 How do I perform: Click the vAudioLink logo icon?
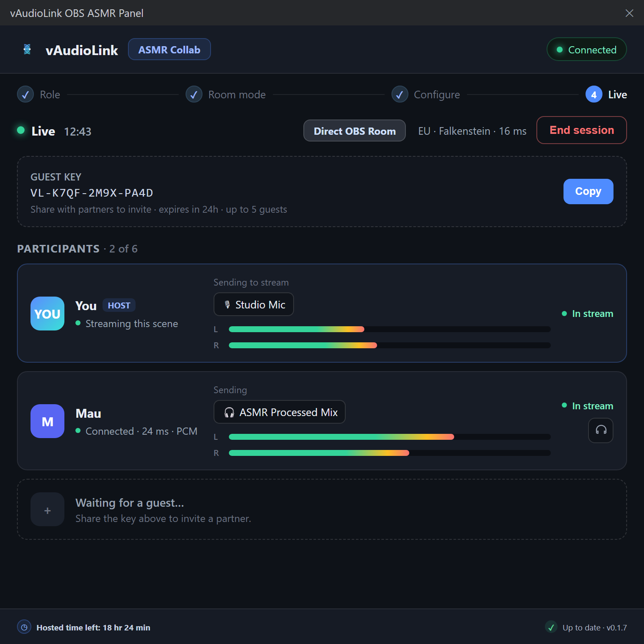(27, 50)
